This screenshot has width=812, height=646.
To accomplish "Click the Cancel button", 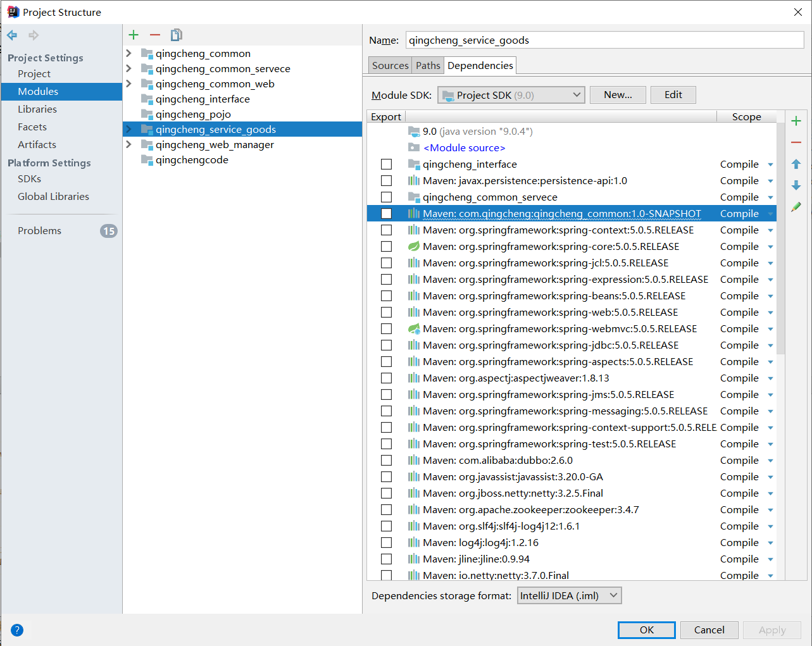I will 709,630.
